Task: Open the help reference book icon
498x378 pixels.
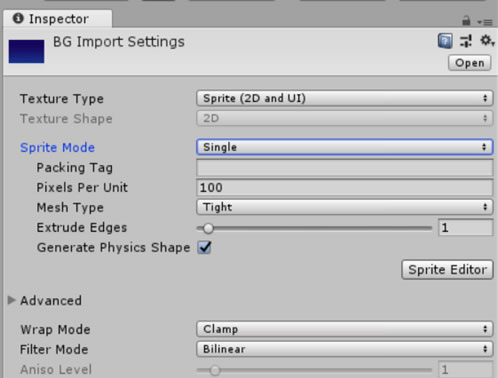Action: point(445,41)
